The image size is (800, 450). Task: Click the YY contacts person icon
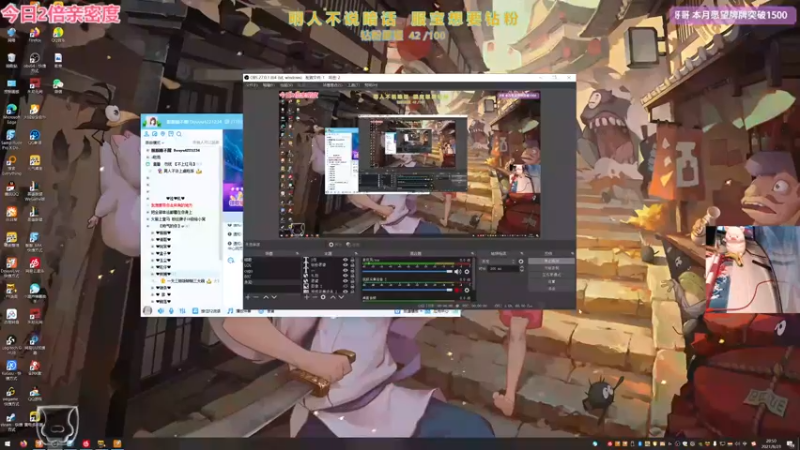point(146,134)
